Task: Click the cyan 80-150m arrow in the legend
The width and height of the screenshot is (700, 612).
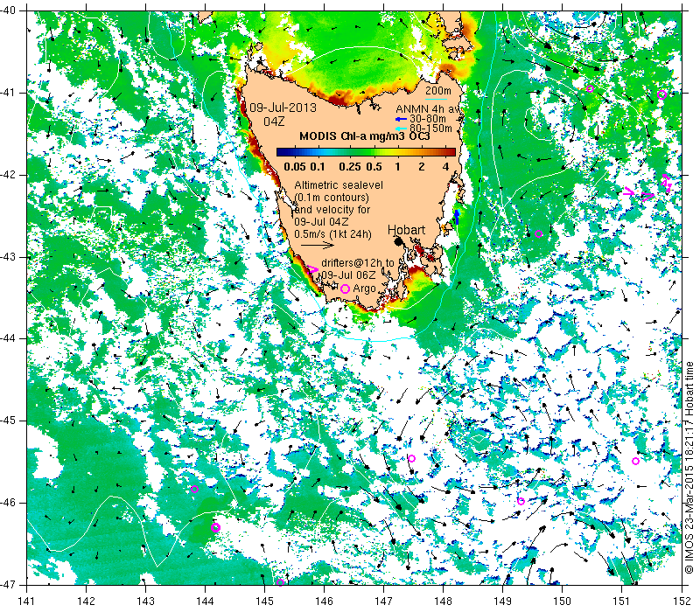Action: tap(401, 129)
